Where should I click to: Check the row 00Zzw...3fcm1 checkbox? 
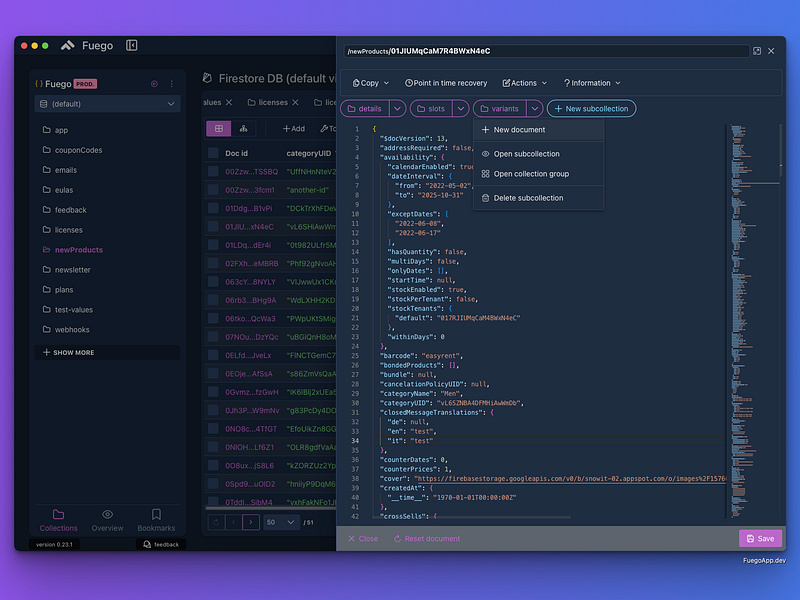click(x=213, y=190)
